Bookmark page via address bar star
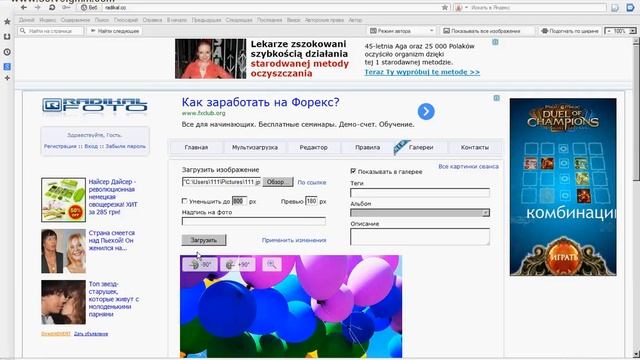Viewport: 640px width, 360px height. [445, 7]
